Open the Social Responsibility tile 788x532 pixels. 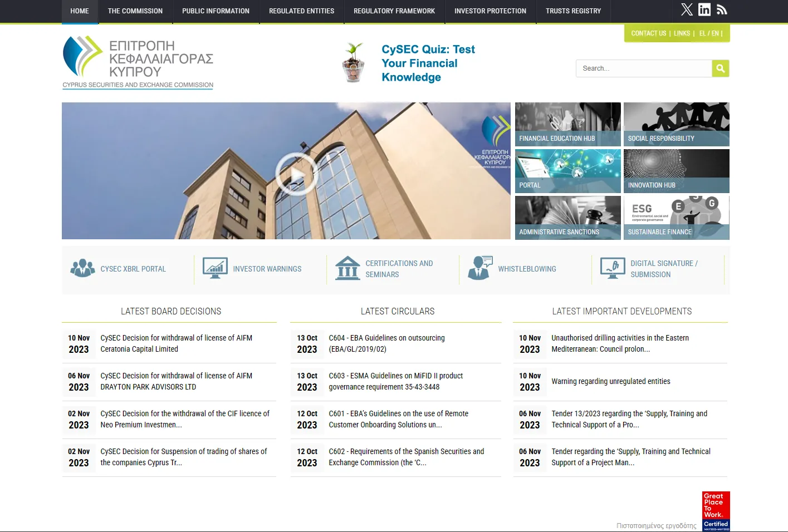point(677,124)
